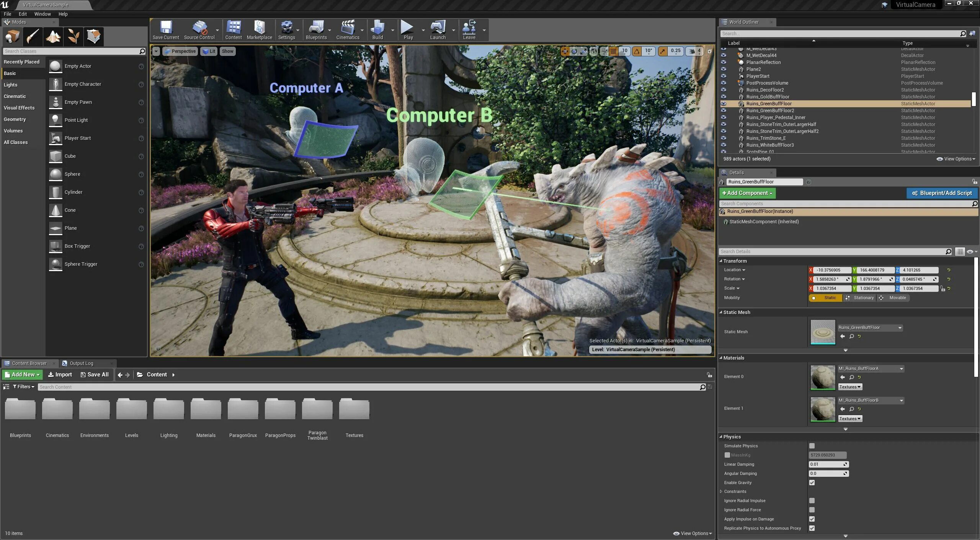Click the MI_Ruins_BuffFloorA material thumbnail
Screen dimensions: 980x540
tap(823, 377)
